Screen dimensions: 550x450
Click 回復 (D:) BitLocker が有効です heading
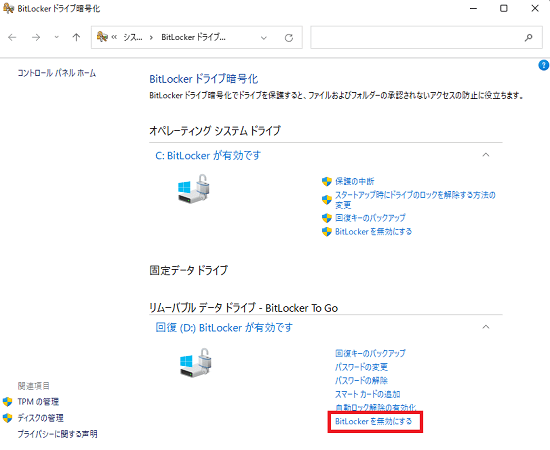pyautogui.click(x=224, y=328)
